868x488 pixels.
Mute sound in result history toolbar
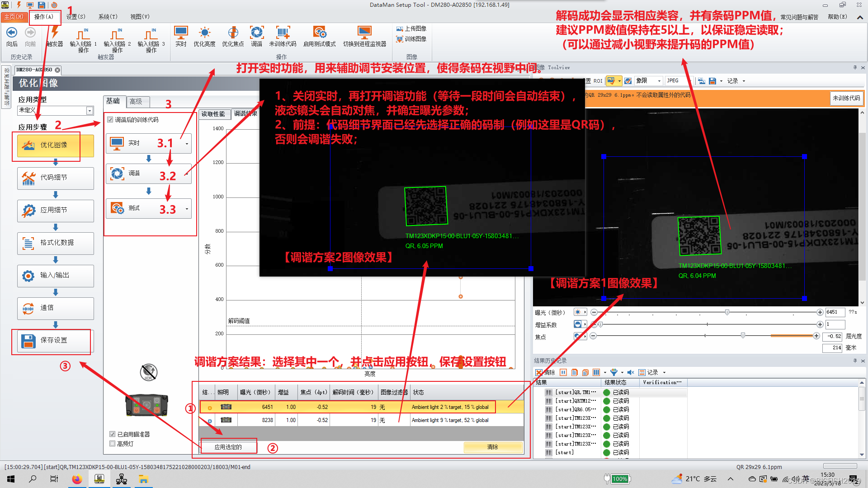[631, 372]
